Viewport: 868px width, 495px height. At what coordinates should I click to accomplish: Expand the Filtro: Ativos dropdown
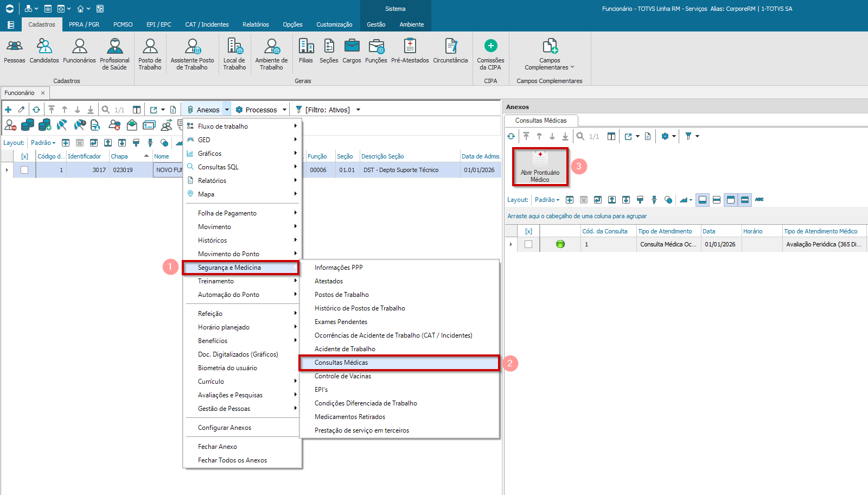[x=358, y=110]
